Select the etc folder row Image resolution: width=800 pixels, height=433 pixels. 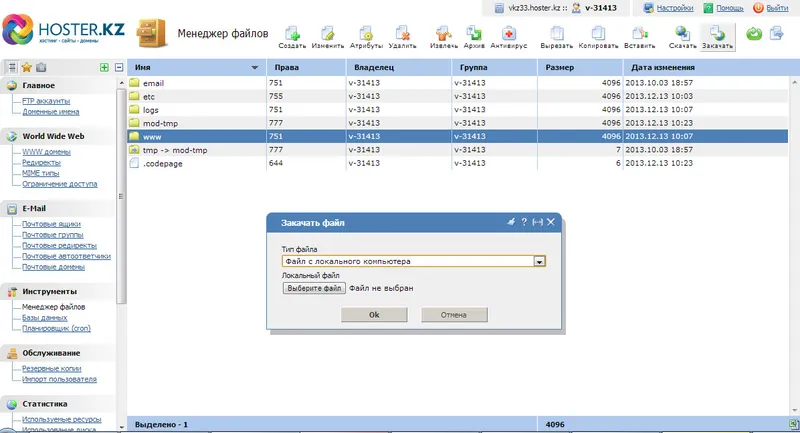459,96
